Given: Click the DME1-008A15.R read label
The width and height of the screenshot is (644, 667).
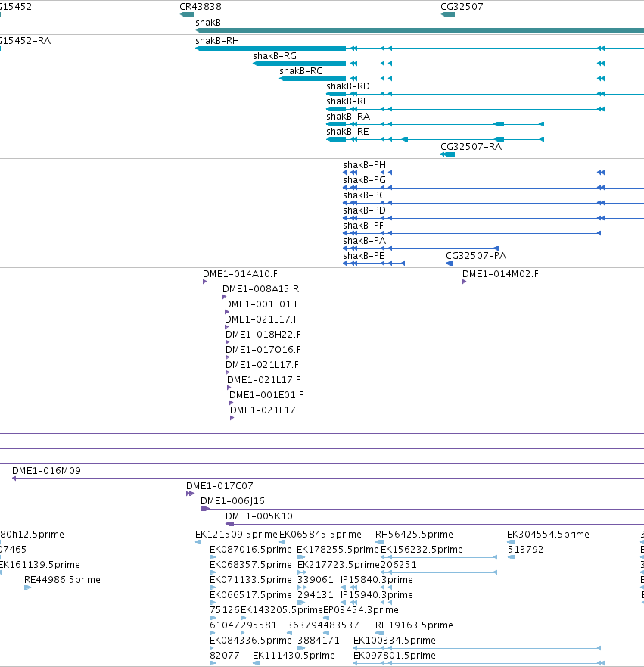Looking at the screenshot, I should [x=260, y=289].
